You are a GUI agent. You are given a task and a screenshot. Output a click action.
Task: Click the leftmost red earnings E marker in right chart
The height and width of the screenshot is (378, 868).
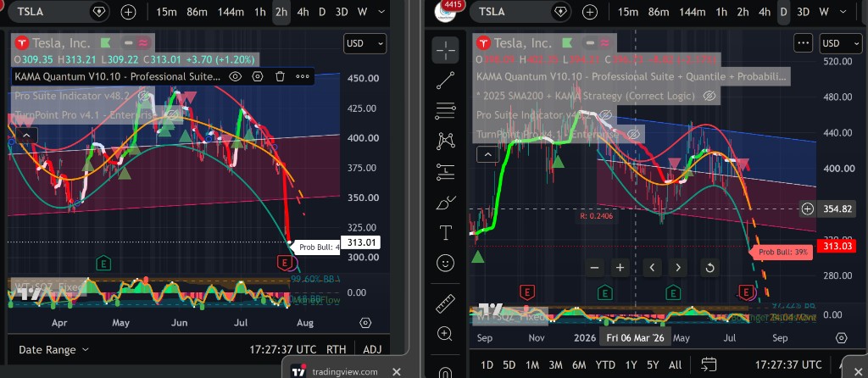[527, 292]
